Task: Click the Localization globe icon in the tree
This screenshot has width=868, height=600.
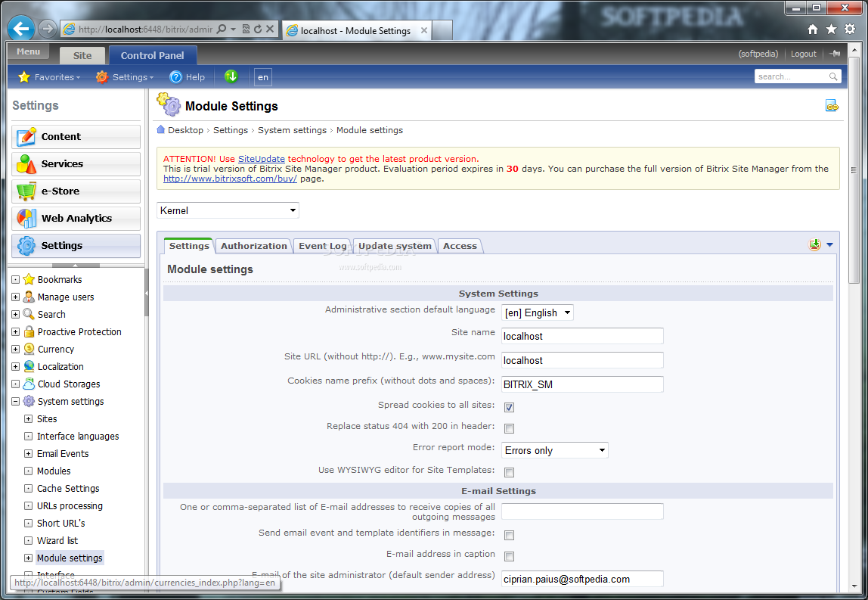Action: point(29,366)
